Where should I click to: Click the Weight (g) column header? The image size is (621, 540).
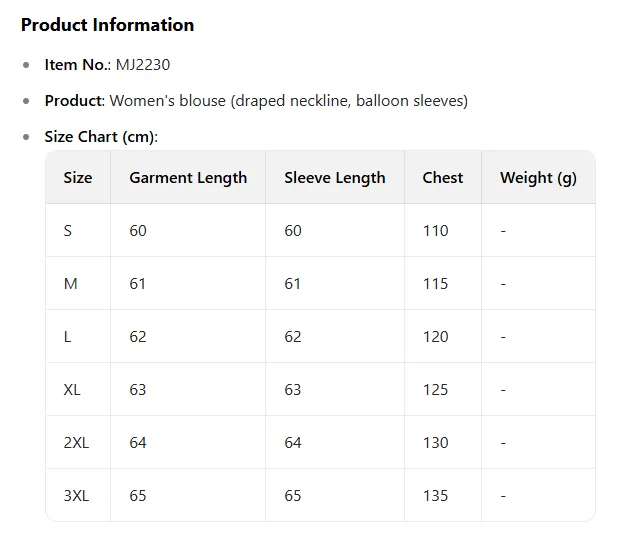[538, 178]
